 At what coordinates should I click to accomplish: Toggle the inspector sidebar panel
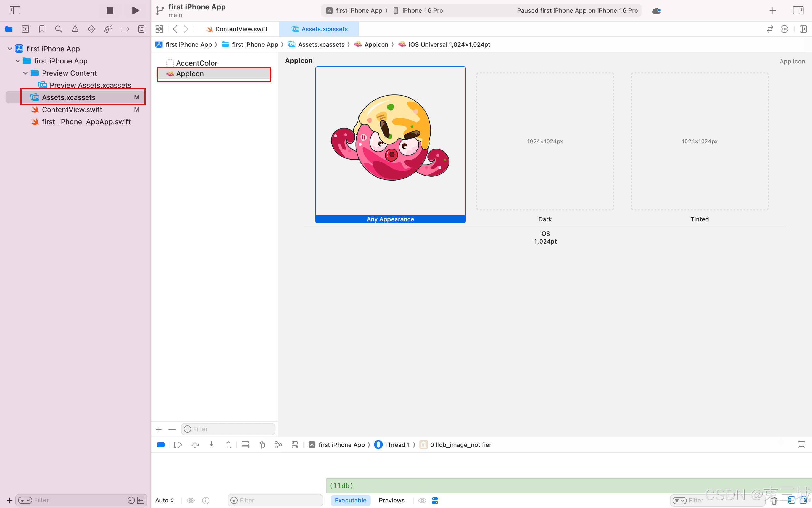point(798,10)
